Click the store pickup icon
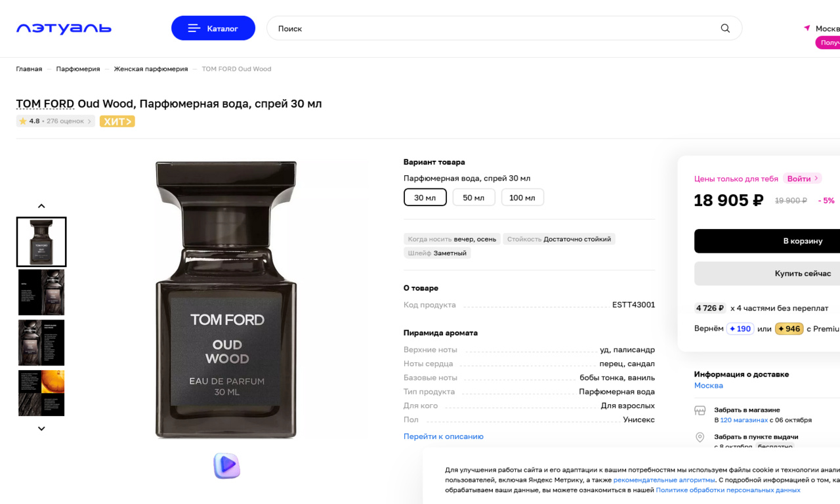The image size is (840, 504). tap(700, 411)
